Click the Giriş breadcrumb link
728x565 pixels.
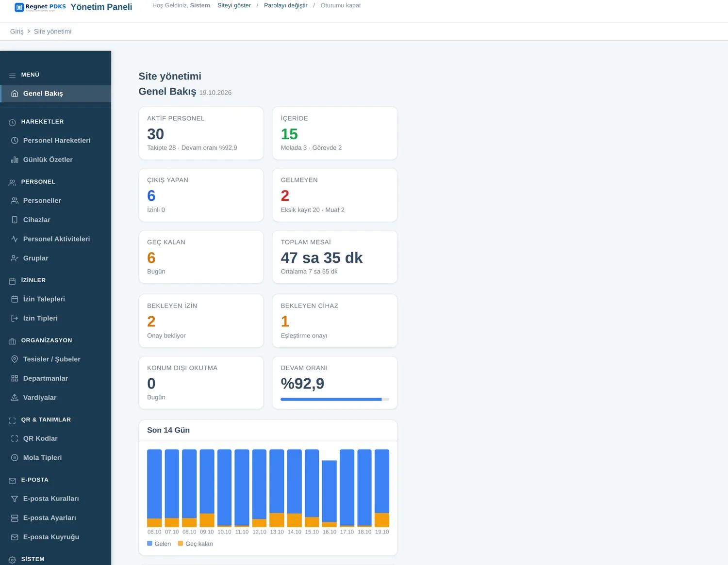point(17,32)
